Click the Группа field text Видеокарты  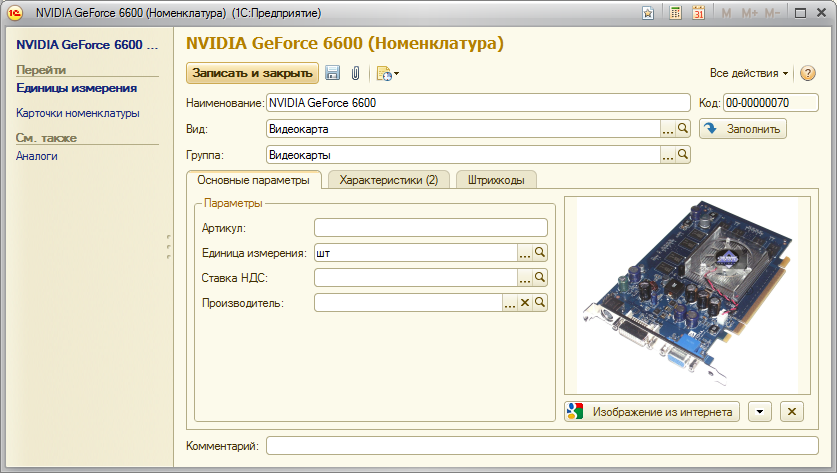299,155
